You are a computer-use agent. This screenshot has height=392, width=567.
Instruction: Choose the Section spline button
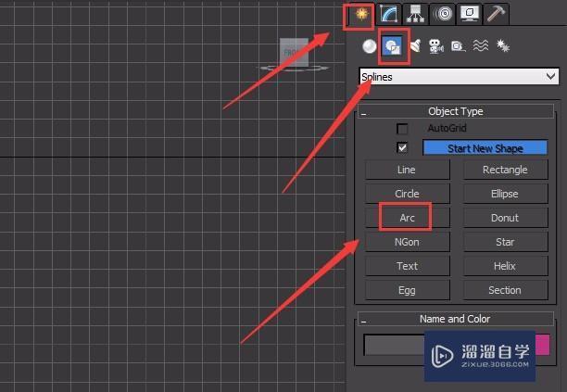(x=506, y=290)
